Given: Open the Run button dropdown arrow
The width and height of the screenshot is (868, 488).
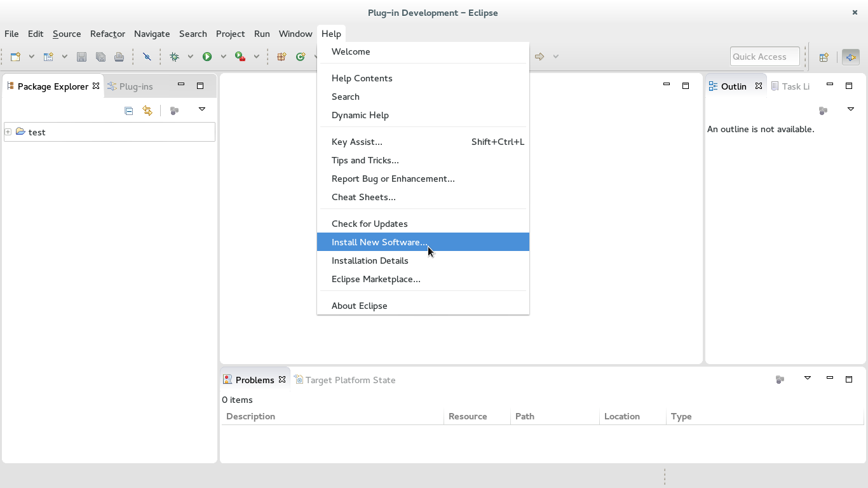Looking at the screenshot, I should [224, 57].
